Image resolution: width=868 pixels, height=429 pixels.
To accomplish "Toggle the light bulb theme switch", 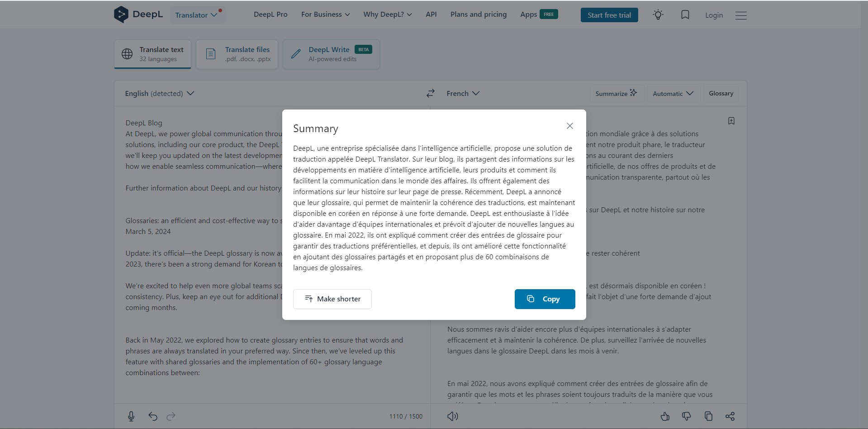I will [x=658, y=15].
